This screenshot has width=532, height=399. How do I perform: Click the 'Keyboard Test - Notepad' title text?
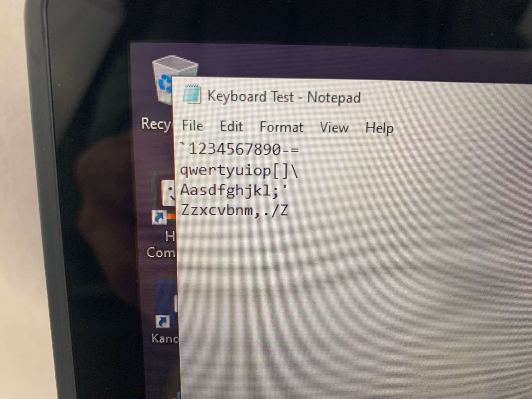(x=284, y=97)
